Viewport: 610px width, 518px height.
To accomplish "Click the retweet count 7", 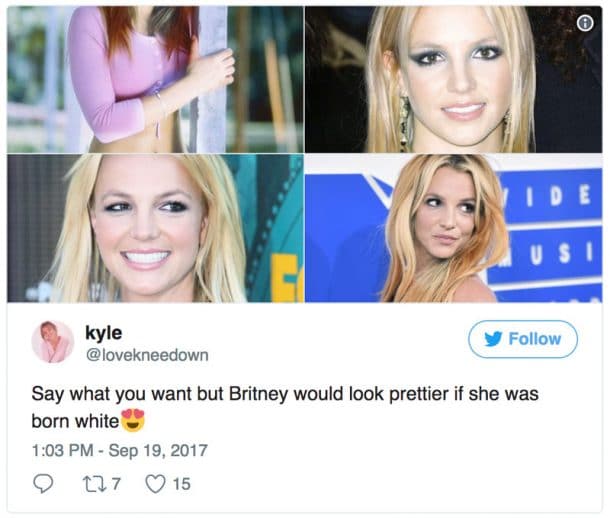I will pos(116,484).
